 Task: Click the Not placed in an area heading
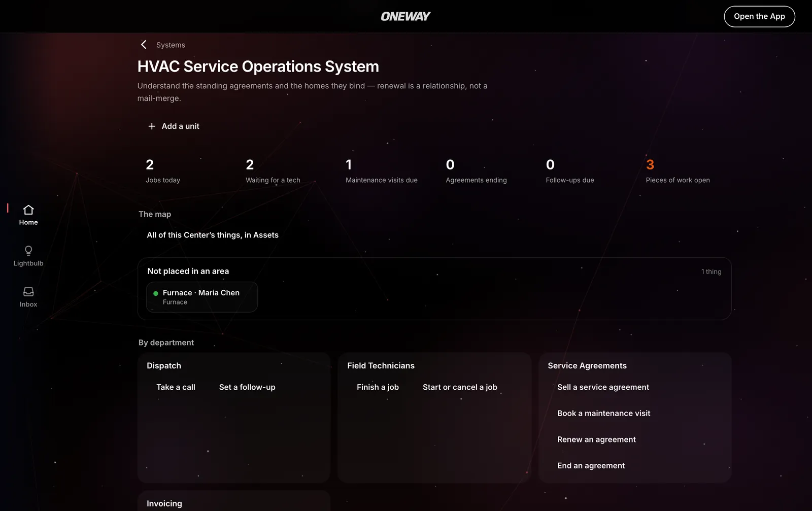tap(188, 271)
